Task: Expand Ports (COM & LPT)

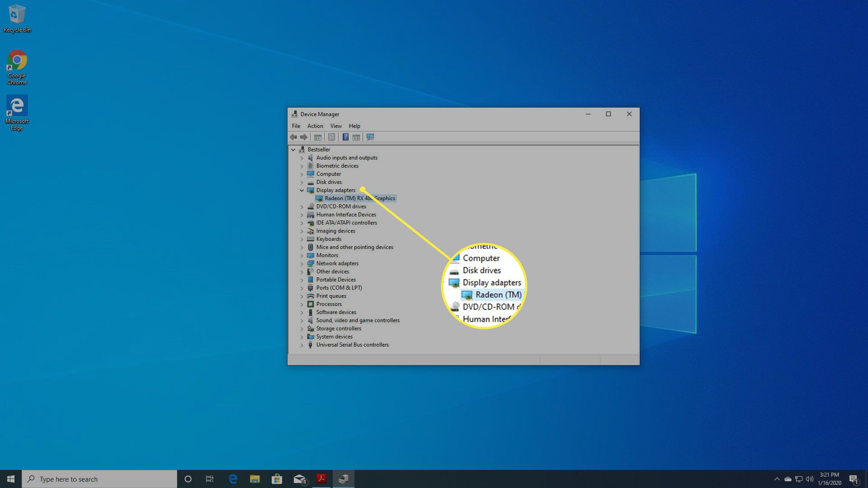Action: (302, 288)
